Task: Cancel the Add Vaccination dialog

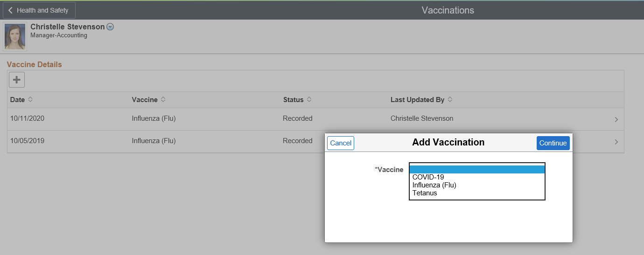Action: click(341, 143)
